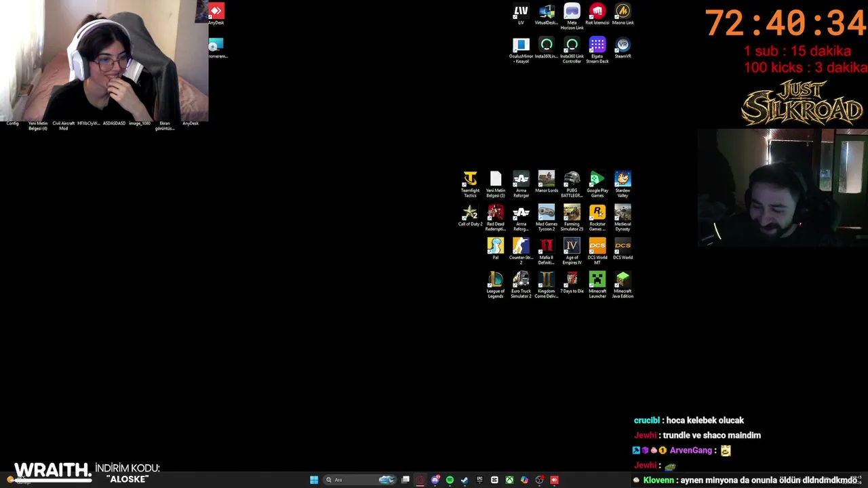The image size is (868, 488).
Task: Open the Manor Lords shortcut
Action: (x=547, y=182)
